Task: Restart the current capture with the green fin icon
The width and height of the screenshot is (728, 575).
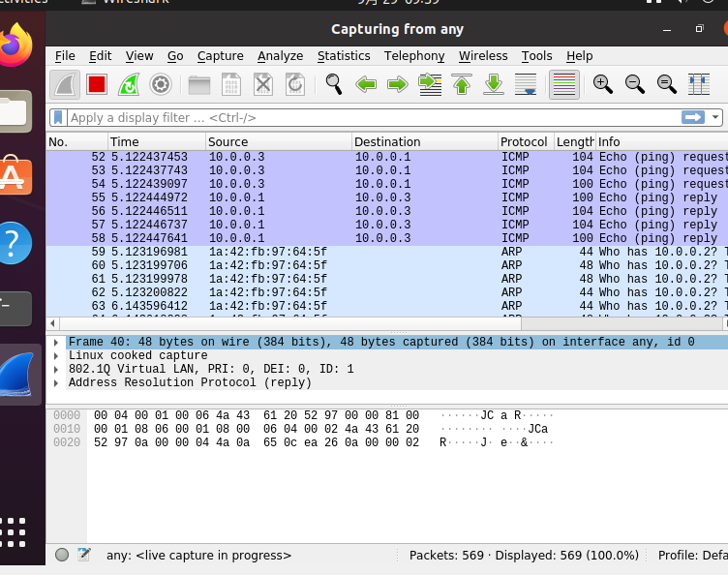Action: pyautogui.click(x=129, y=84)
